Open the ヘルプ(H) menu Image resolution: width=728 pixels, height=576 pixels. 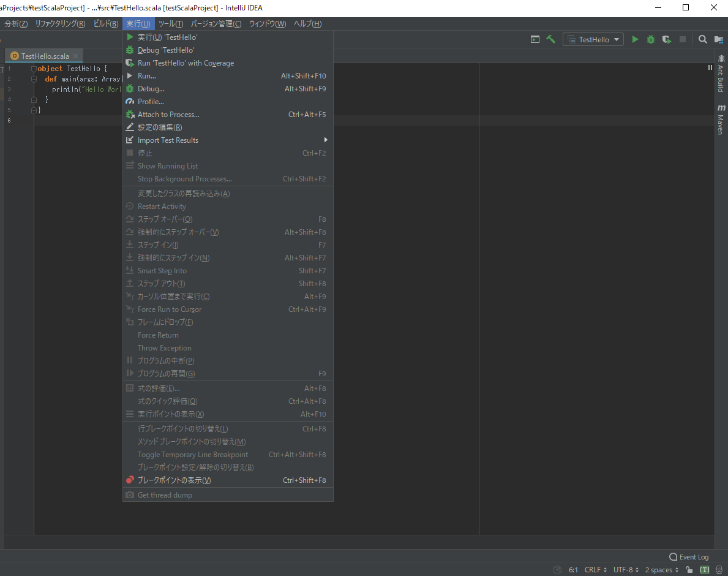pos(308,24)
